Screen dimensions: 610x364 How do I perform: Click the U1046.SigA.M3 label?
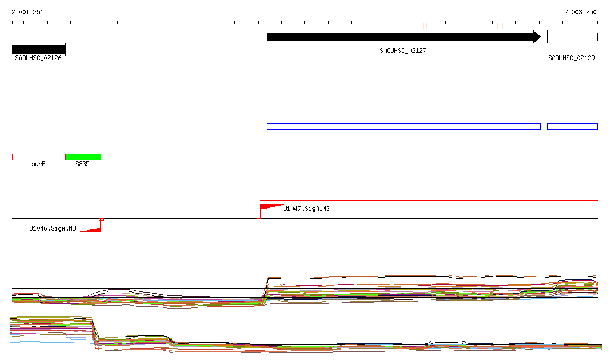(x=52, y=228)
